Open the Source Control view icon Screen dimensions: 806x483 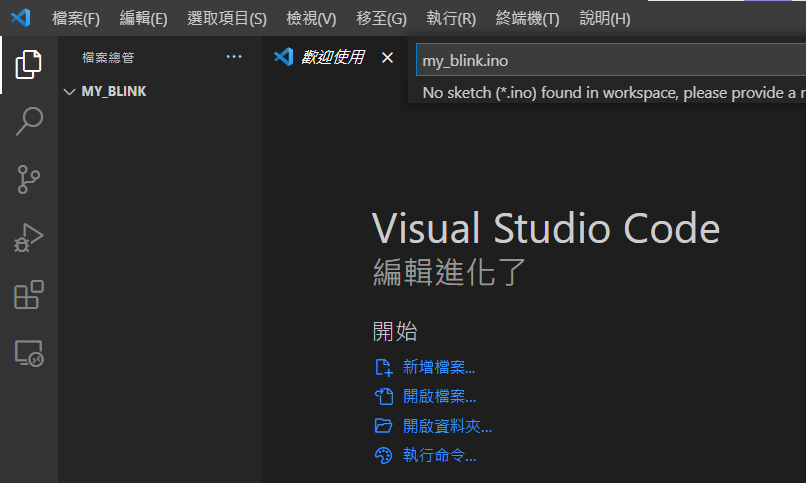[29, 179]
